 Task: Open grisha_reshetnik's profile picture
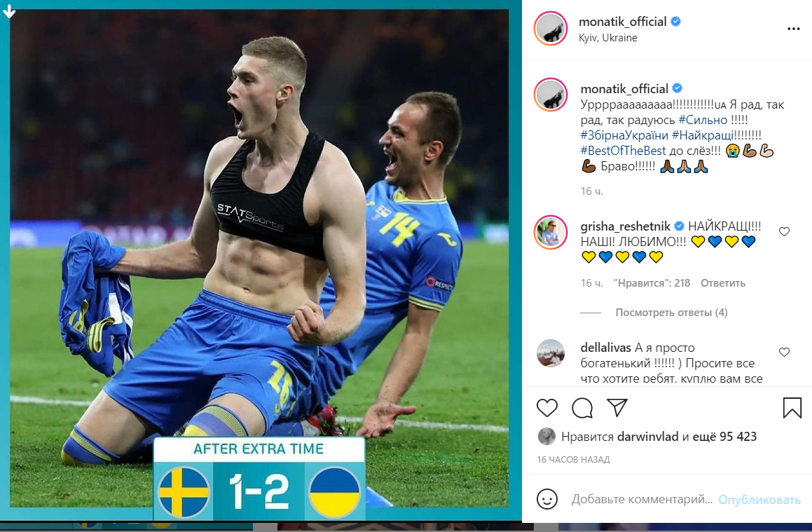pos(551,232)
